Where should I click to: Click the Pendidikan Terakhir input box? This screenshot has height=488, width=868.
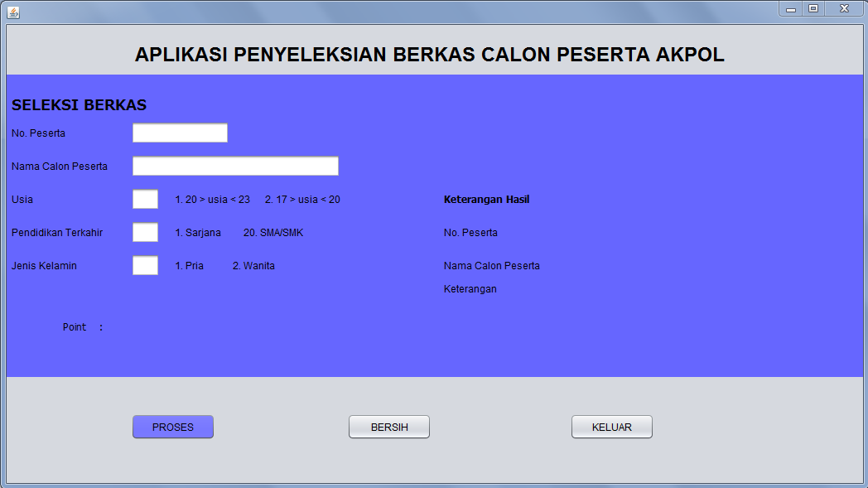(x=145, y=233)
